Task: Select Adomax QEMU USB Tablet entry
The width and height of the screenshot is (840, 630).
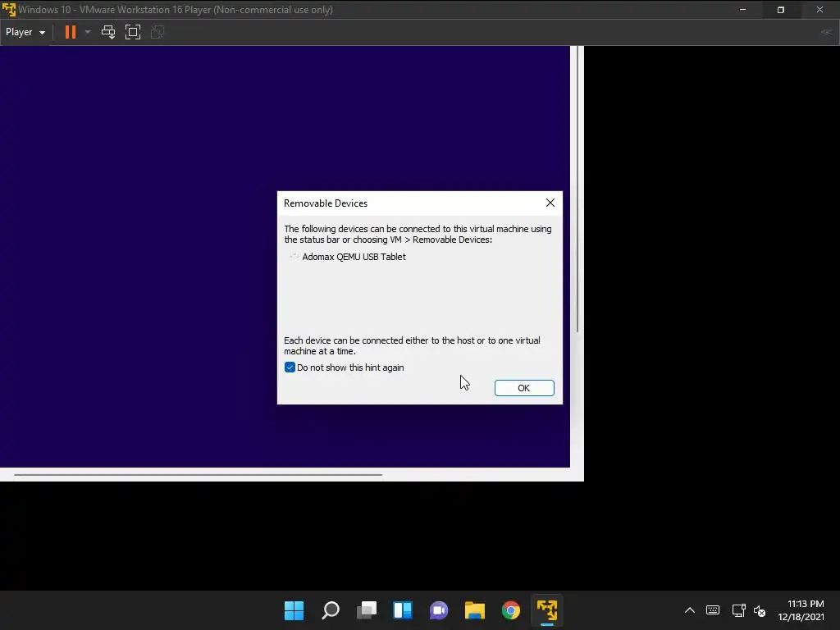Action: tap(354, 257)
